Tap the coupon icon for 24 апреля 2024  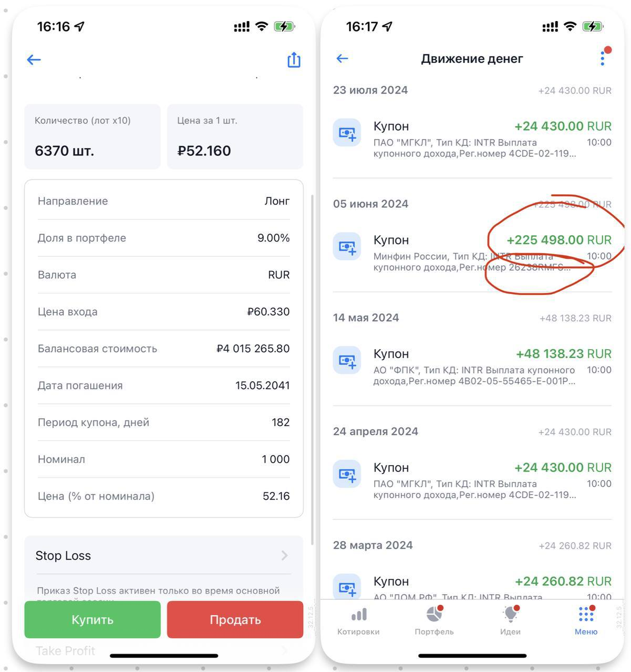[347, 474]
